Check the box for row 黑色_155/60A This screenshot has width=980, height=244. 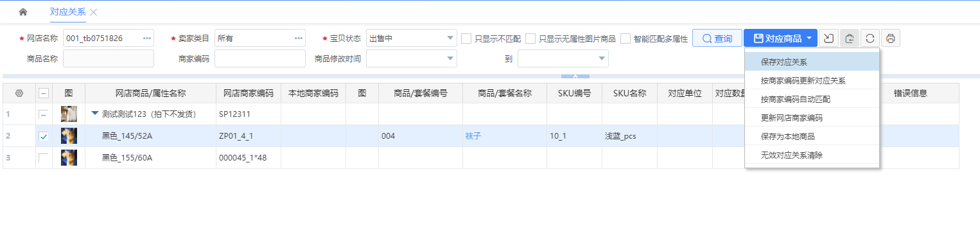coord(44,158)
